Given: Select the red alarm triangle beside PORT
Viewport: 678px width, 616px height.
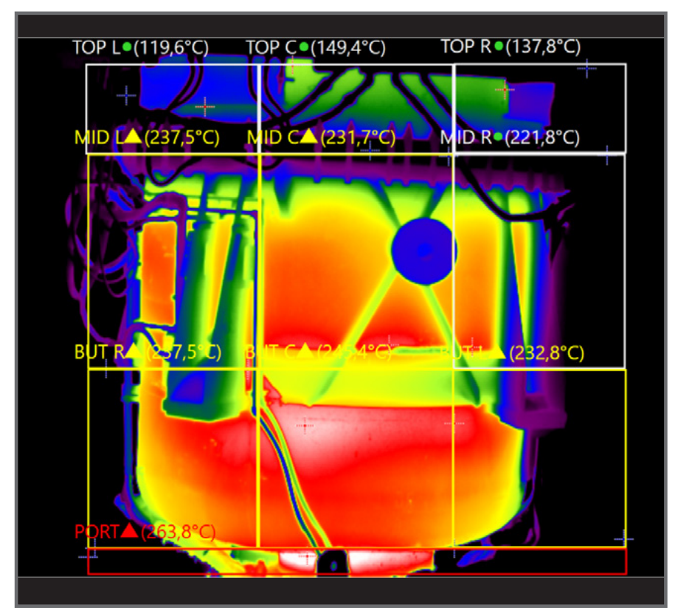Looking at the screenshot, I should point(127,532).
